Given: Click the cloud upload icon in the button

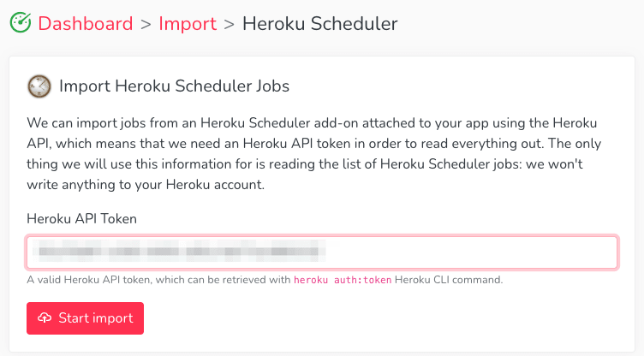Looking at the screenshot, I should click(x=45, y=317).
